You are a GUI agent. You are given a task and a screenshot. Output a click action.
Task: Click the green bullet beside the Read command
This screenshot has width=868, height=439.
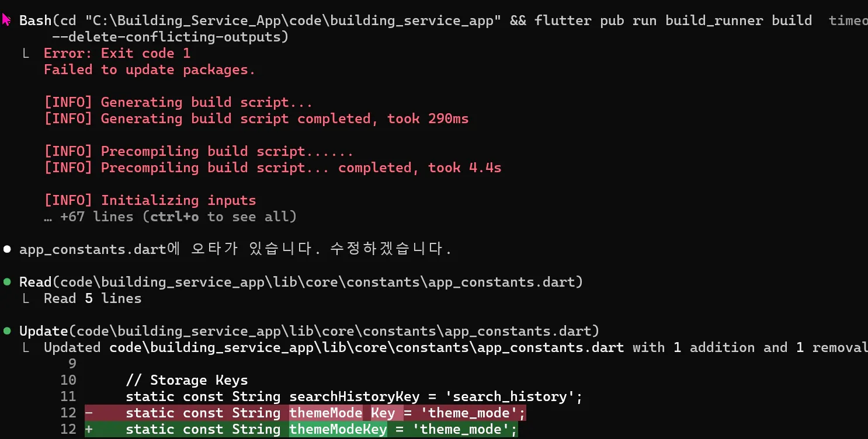click(7, 282)
